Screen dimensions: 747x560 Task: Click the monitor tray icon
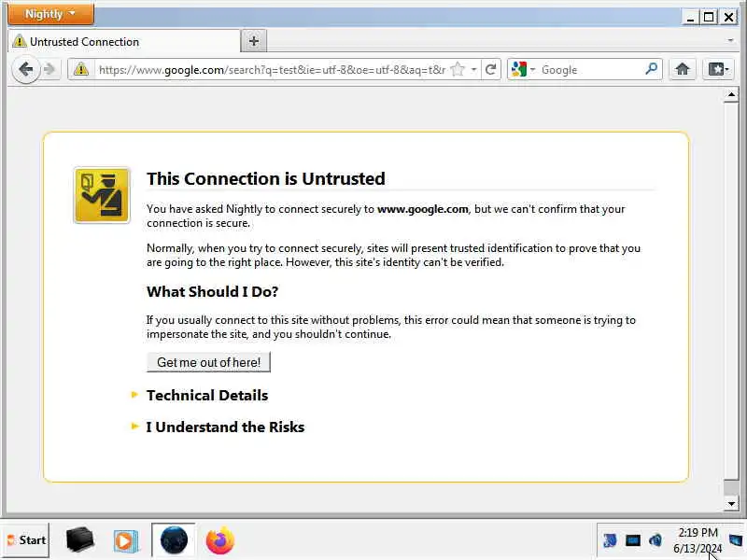(x=633, y=540)
